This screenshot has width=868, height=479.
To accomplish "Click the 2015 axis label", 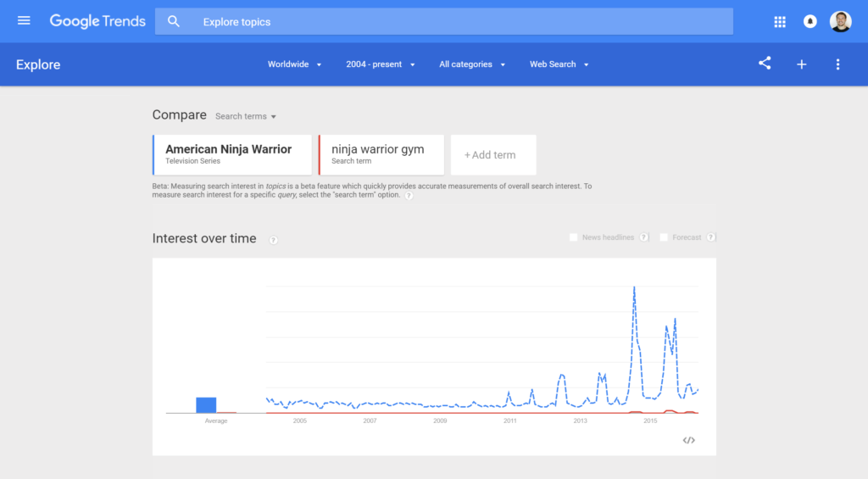I will (x=650, y=421).
